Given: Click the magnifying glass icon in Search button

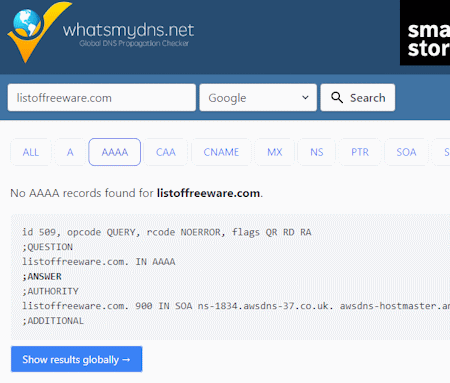Looking at the screenshot, I should (337, 98).
